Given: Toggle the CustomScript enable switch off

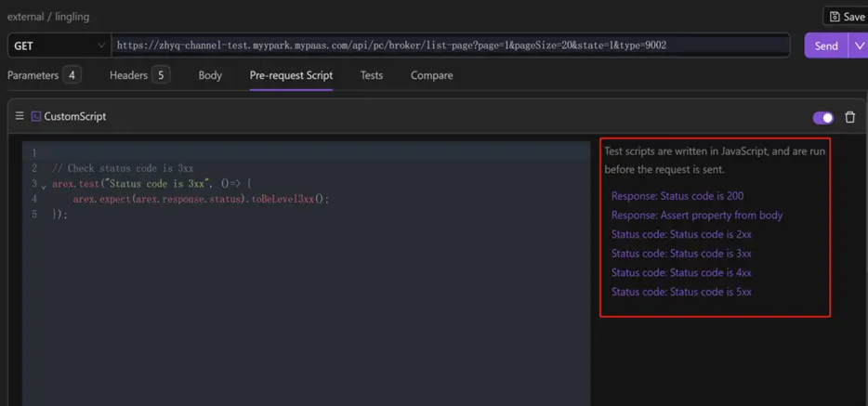Looking at the screenshot, I should [x=822, y=117].
